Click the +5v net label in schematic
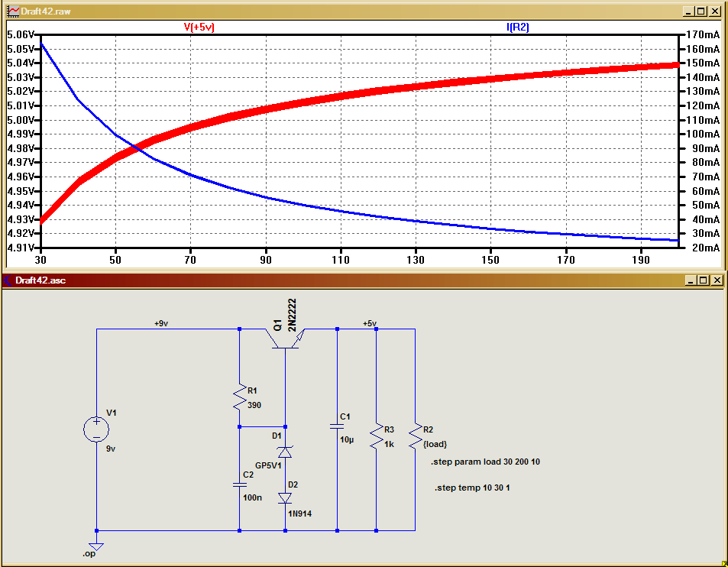 pyautogui.click(x=370, y=323)
